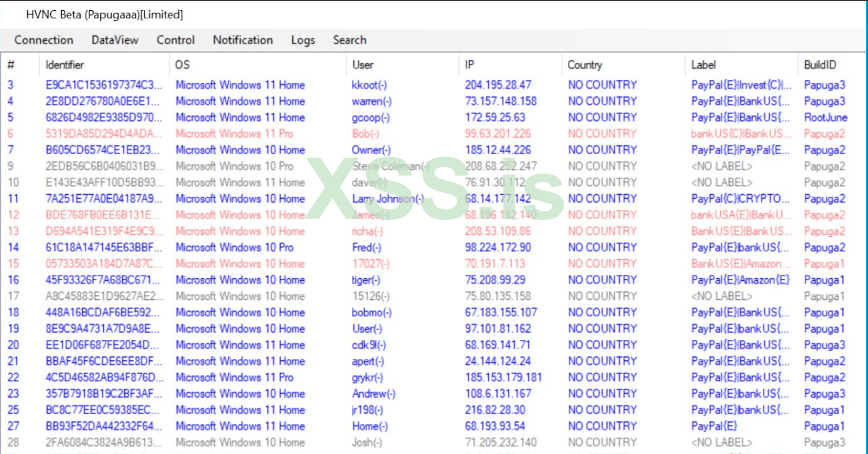This screenshot has width=868, height=454.
Task: Click the user cell gcoop(-)
Action: (371, 117)
